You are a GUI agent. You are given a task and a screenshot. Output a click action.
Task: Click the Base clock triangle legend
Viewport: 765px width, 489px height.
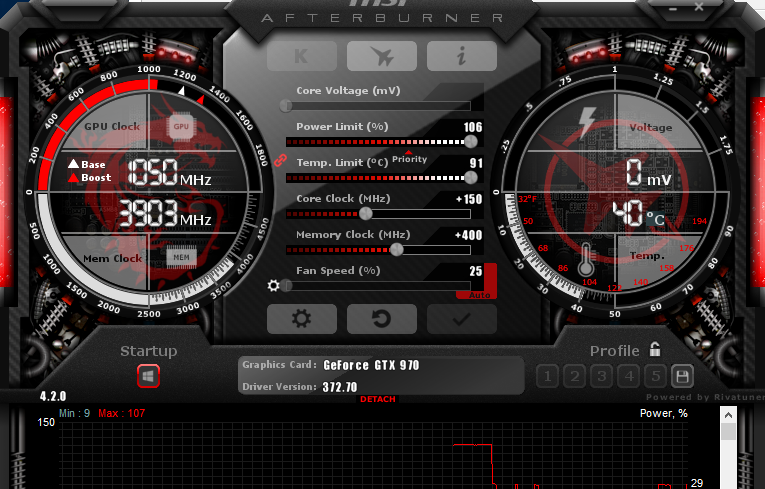pos(73,164)
